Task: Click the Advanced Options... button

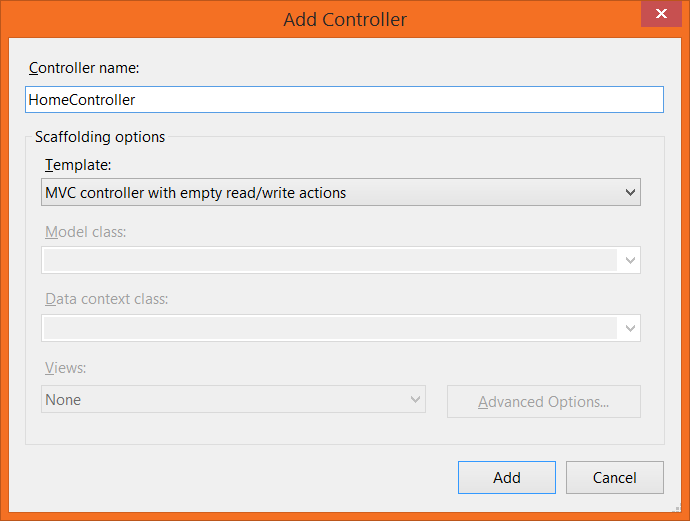Action: tap(543, 402)
